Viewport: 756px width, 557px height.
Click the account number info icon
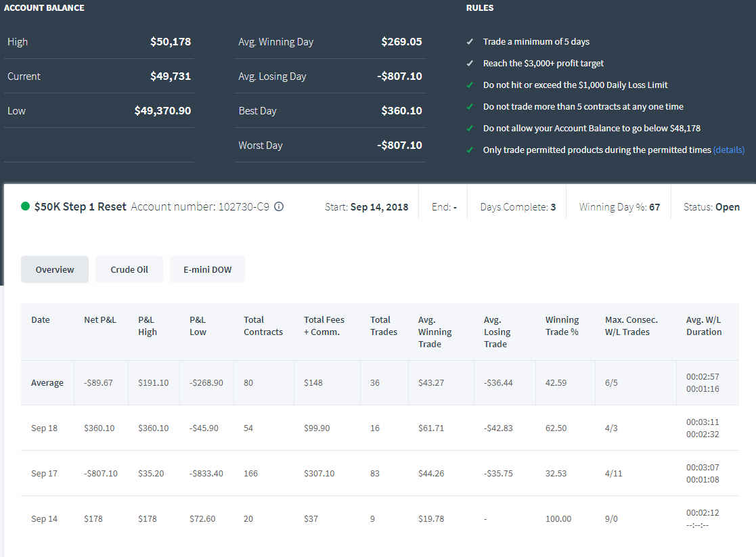pos(279,206)
